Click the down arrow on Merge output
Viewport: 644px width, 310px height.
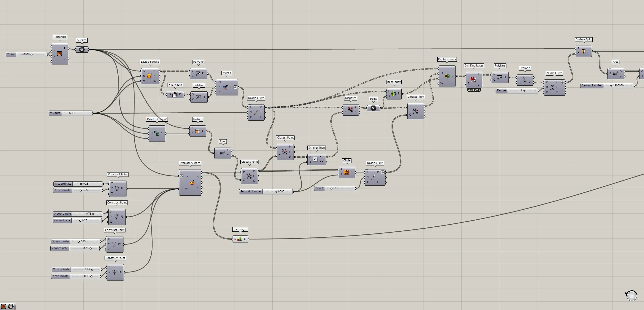click(x=235, y=87)
